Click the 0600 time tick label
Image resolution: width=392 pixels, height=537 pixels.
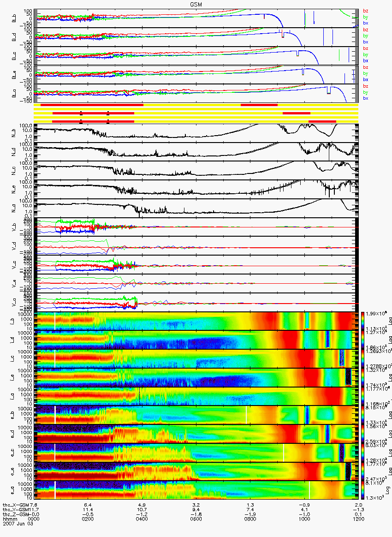coord(196,519)
